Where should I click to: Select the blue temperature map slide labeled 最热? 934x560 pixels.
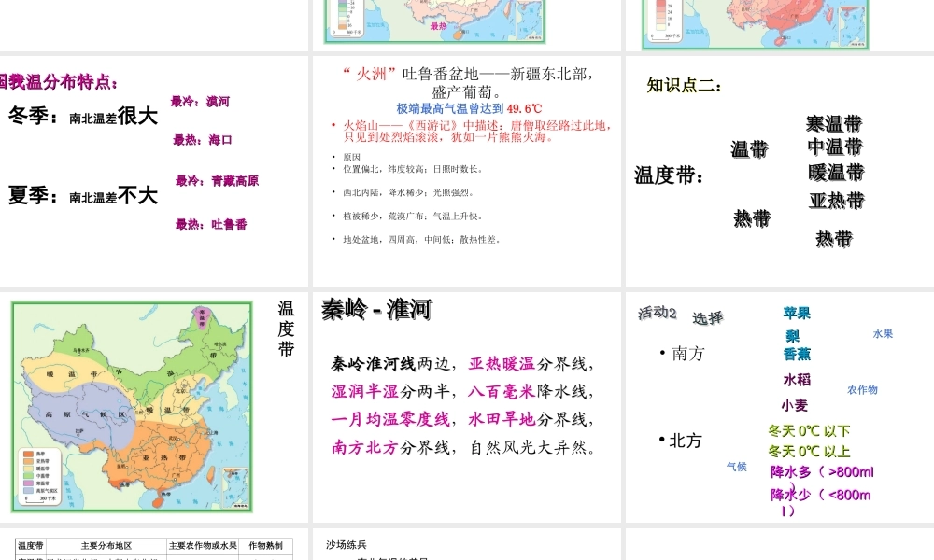point(468,24)
